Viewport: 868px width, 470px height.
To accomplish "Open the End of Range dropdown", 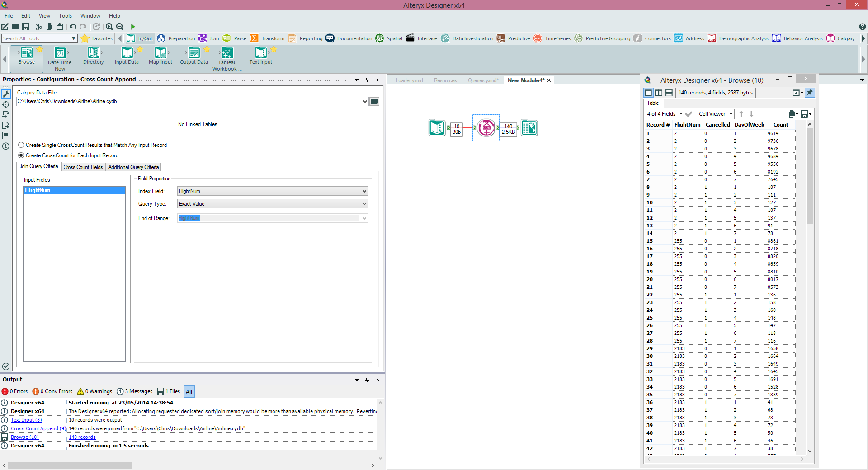I will [364, 218].
